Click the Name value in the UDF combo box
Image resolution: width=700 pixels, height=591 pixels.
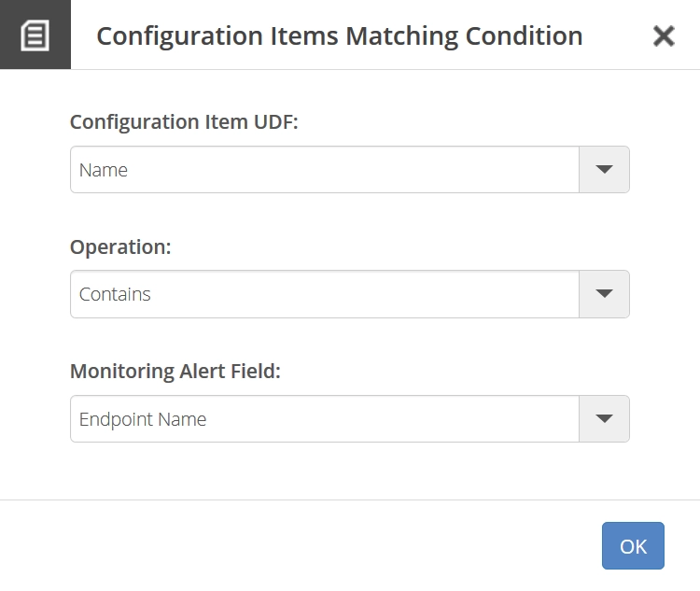(x=104, y=170)
